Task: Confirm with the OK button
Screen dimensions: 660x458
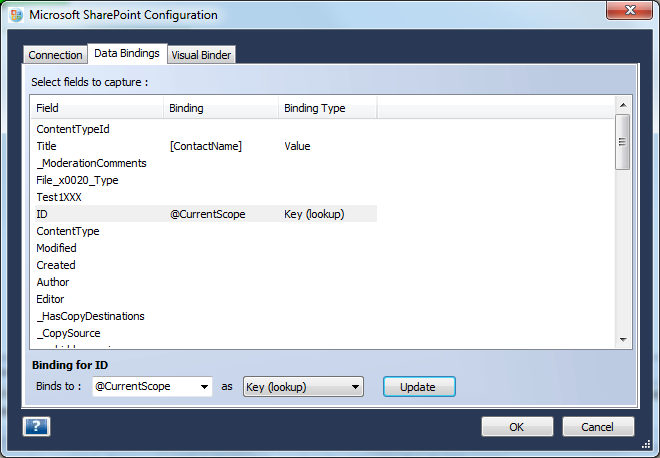Action: click(517, 427)
